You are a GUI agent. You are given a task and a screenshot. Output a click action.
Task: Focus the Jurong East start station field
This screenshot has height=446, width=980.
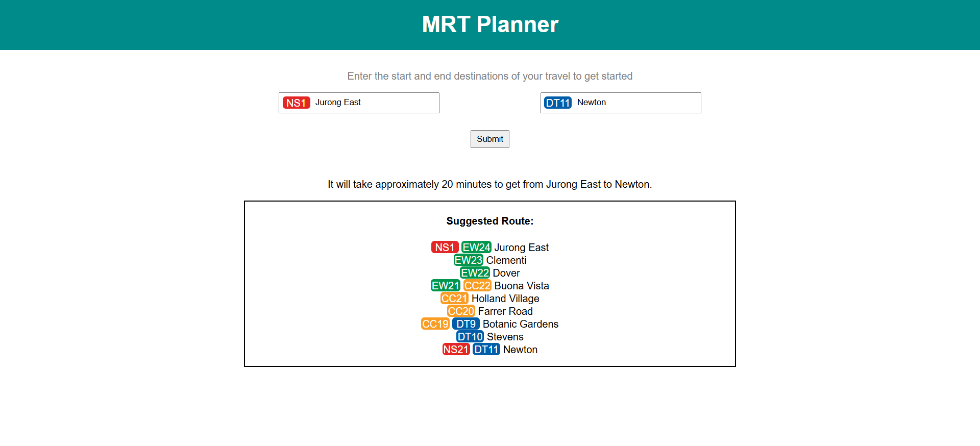click(375, 103)
